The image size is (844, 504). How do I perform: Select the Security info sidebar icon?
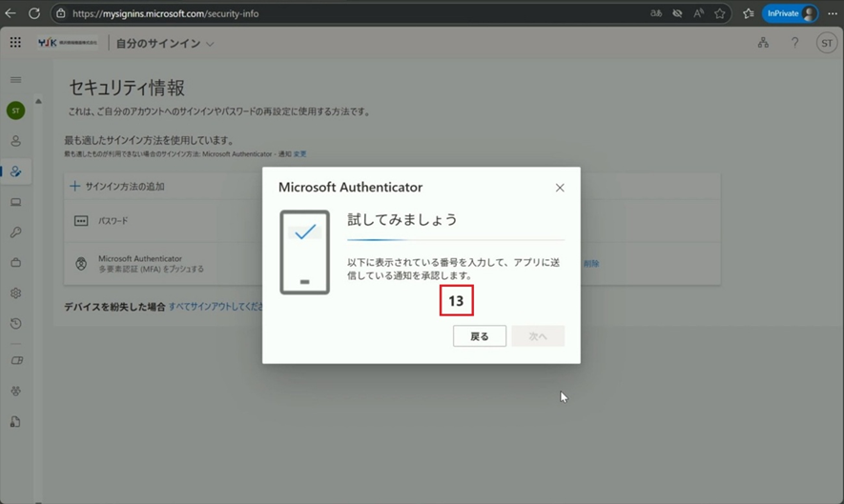[15, 171]
